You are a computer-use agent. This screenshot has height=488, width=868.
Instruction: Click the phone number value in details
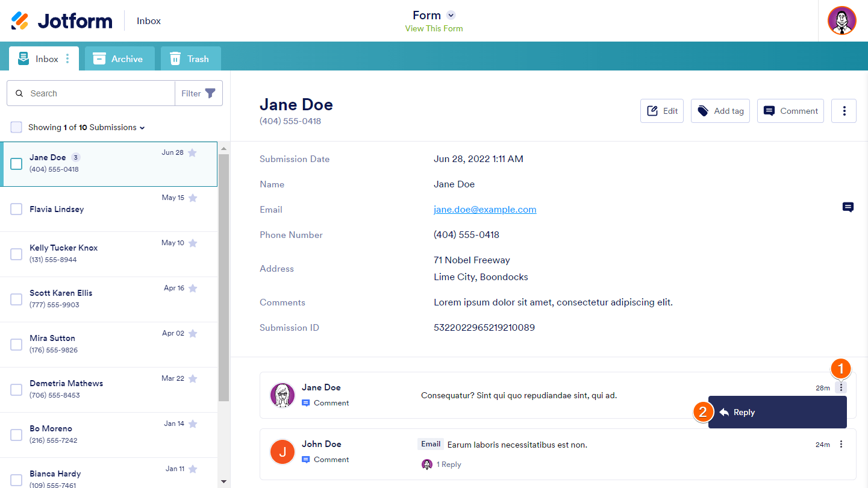466,235
